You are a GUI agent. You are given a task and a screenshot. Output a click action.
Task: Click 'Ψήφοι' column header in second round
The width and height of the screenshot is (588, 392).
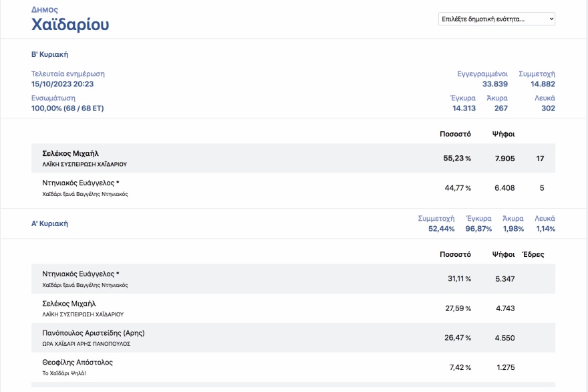point(503,134)
